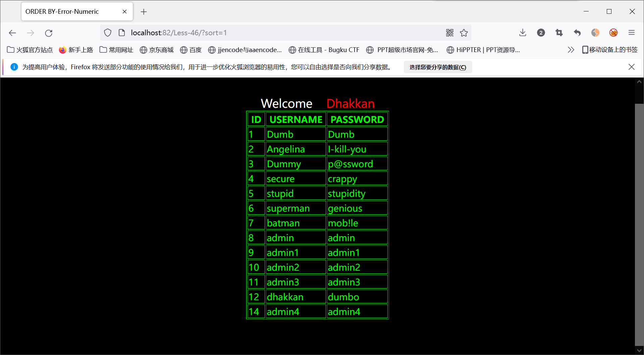Open a new browser tab
Image resolution: width=644 pixels, height=355 pixels.
coord(144,11)
